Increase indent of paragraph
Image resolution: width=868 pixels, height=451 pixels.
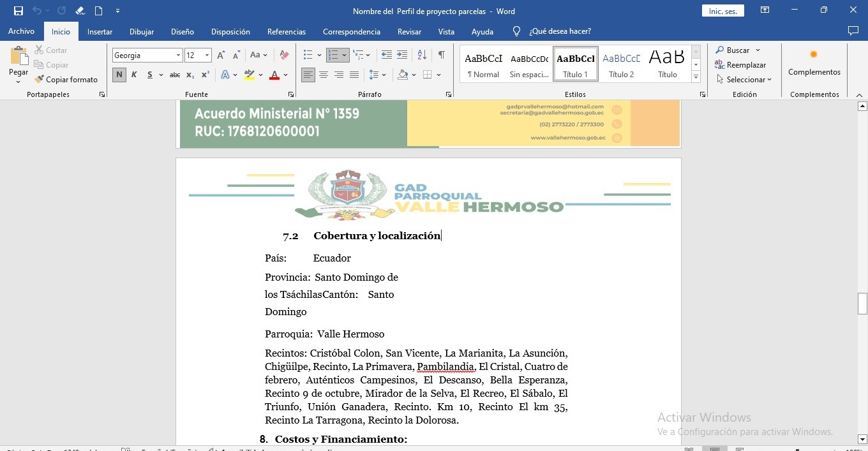402,55
